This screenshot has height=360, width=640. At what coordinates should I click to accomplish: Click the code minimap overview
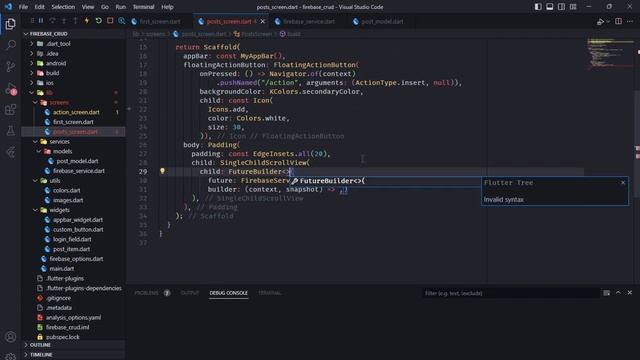tap(610, 55)
